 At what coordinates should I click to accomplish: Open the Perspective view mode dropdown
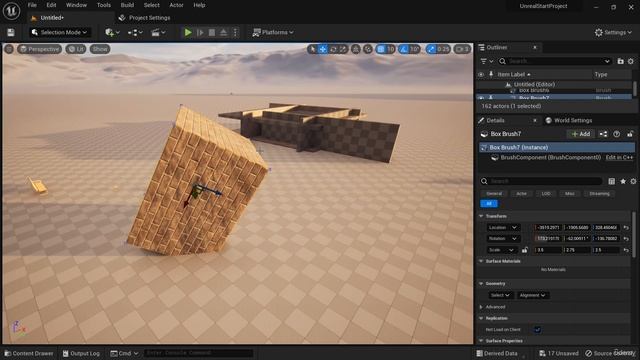coord(40,49)
